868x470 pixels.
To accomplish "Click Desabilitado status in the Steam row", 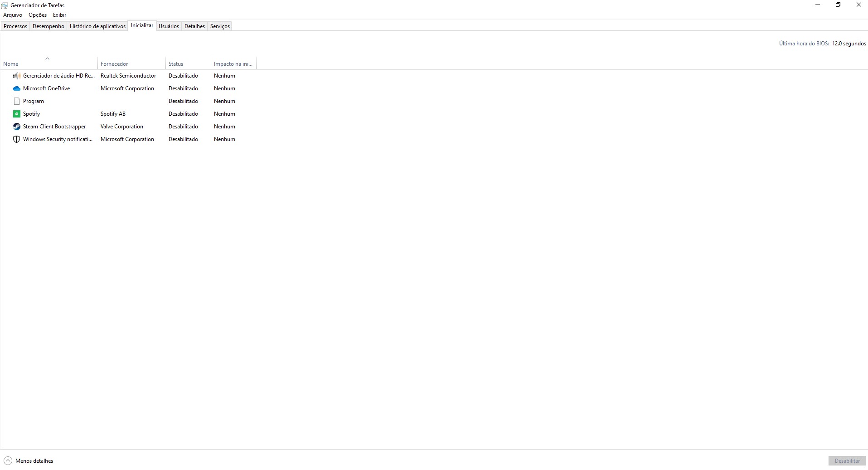I will 183,127.
